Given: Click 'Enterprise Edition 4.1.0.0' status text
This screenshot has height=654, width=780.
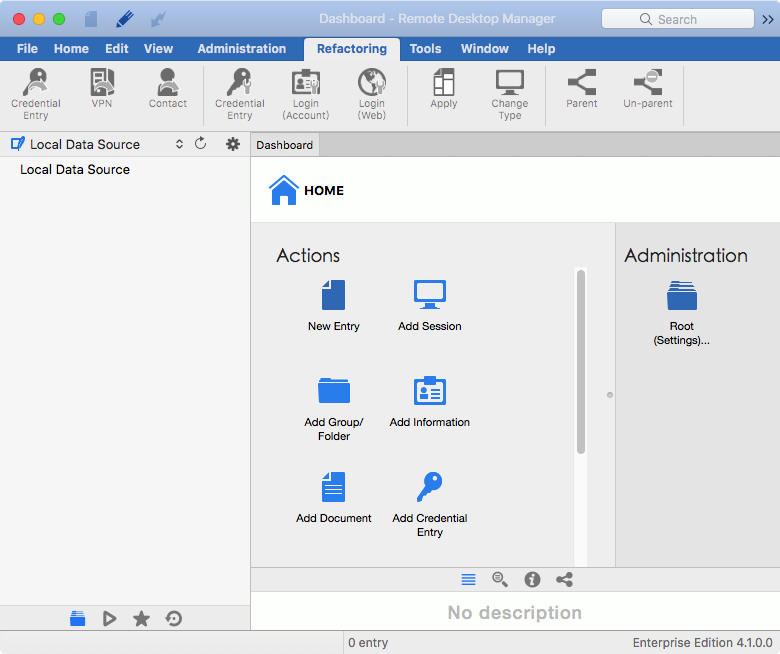Looking at the screenshot, I should [x=702, y=643].
